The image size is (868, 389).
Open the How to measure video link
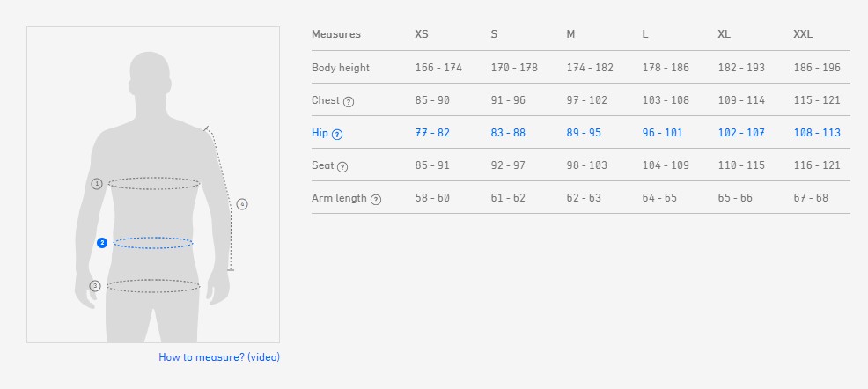219,357
